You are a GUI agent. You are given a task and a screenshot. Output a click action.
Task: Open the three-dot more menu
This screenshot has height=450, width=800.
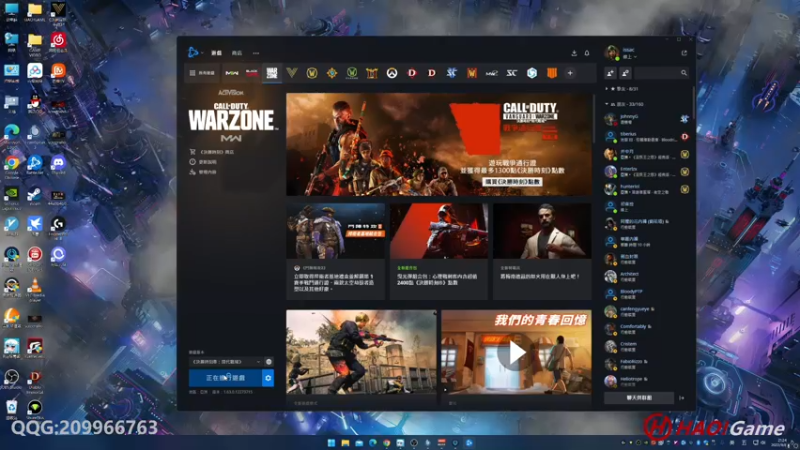point(256,53)
